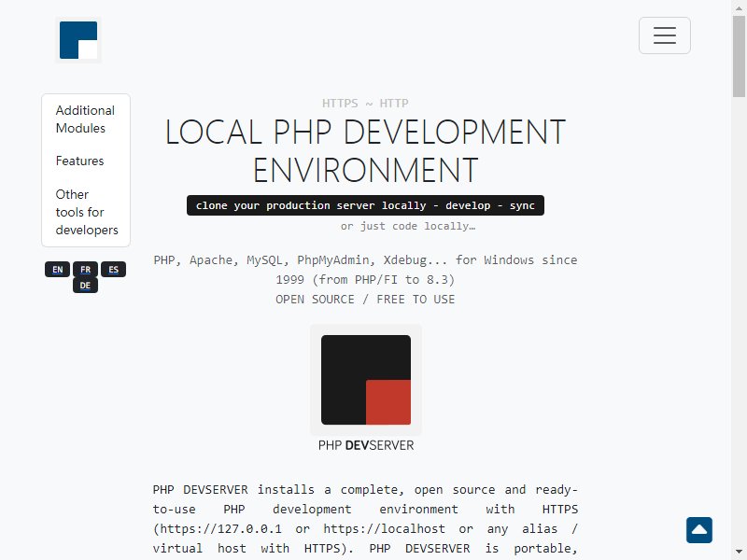This screenshot has height=560, width=747.
Task: Click the 'PHP DEVSERVER installs a complete' paragraph
Action: coord(365,519)
